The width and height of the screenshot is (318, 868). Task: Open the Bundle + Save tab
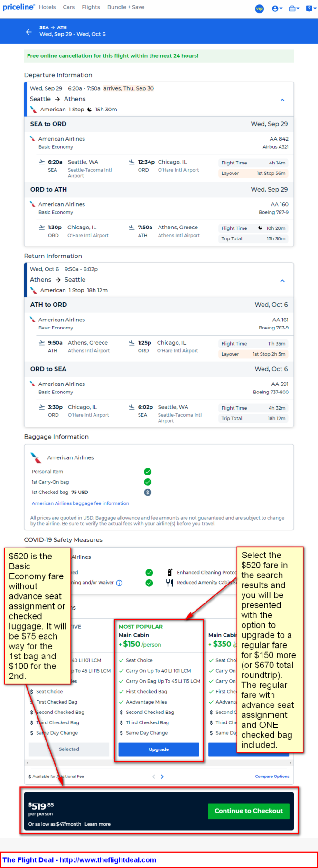pos(125,7)
